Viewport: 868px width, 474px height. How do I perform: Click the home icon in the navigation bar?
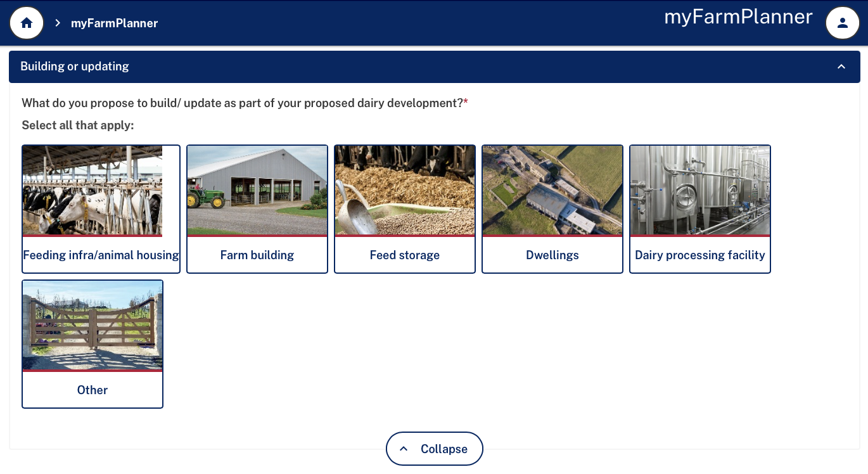(26, 22)
